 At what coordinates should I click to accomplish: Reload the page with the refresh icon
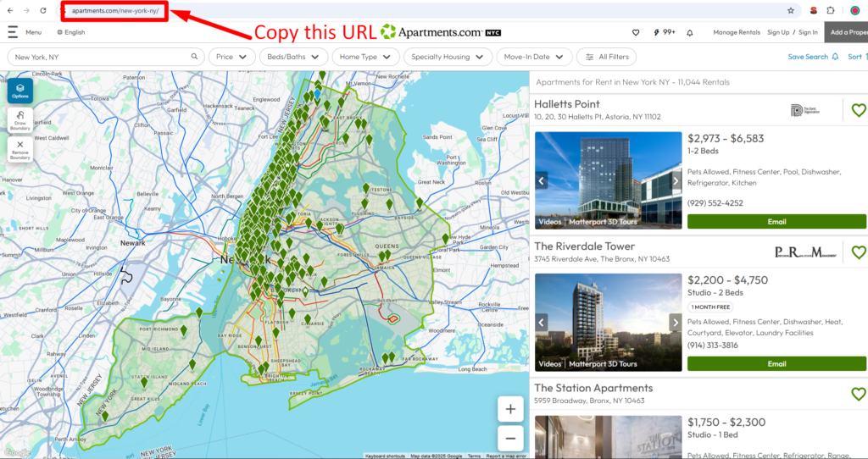coord(43,10)
